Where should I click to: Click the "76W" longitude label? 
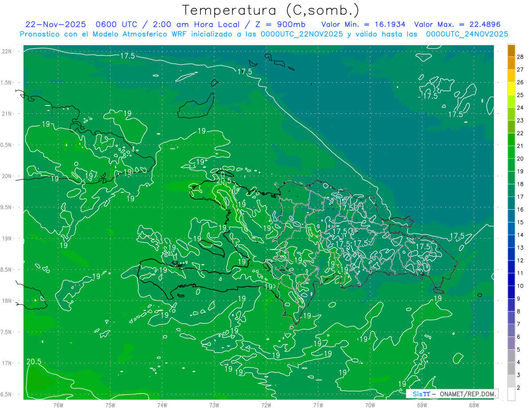click(58, 404)
